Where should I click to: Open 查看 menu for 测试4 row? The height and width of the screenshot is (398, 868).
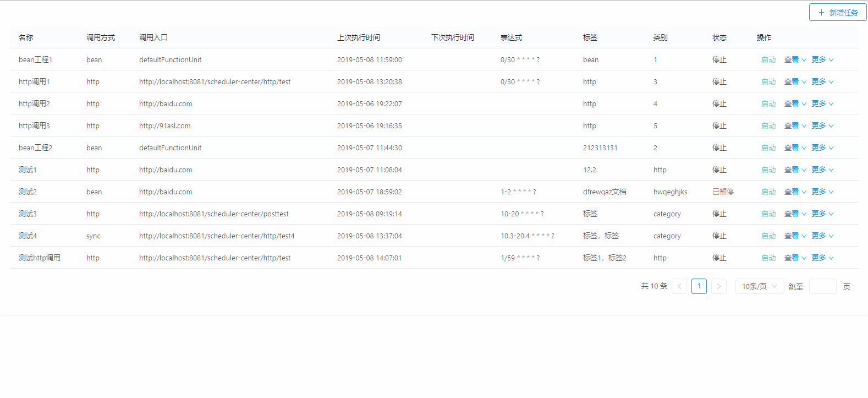pos(795,236)
